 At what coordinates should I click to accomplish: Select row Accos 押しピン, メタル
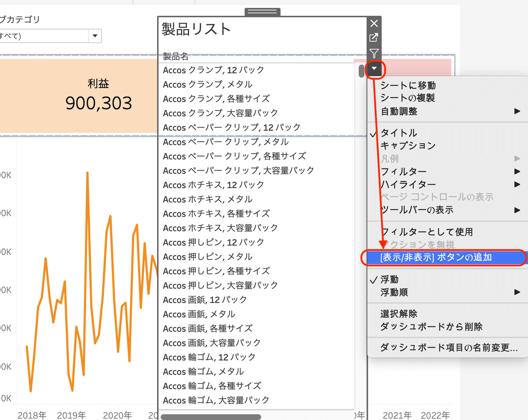point(208,257)
